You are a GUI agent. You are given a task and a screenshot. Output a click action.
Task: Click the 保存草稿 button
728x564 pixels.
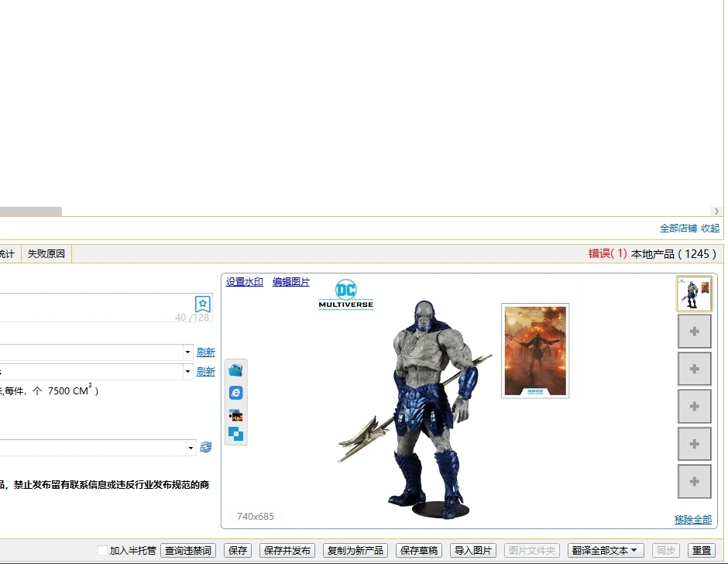tap(419, 551)
